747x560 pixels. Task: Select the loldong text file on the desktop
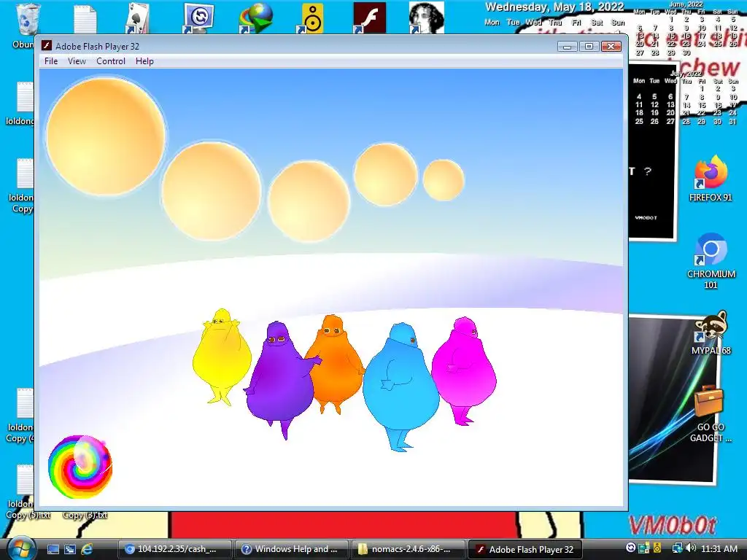(x=21, y=104)
